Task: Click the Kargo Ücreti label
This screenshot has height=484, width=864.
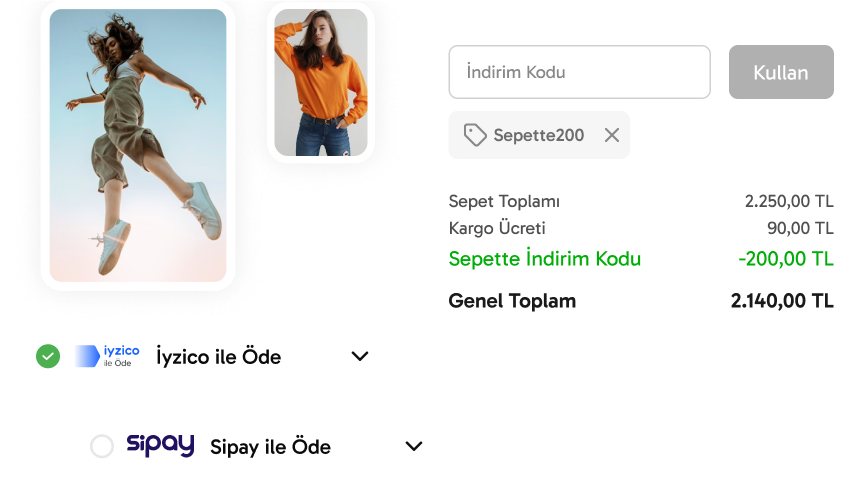Action: [x=497, y=228]
